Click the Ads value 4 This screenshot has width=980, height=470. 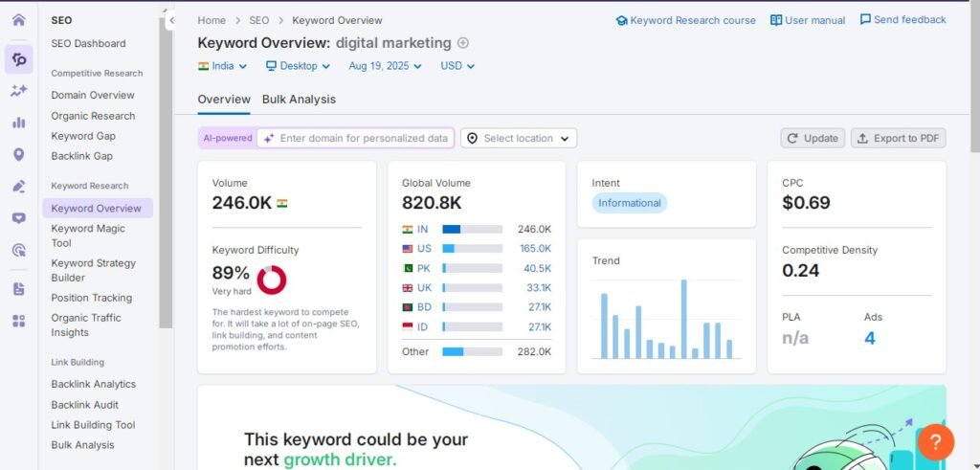click(869, 338)
